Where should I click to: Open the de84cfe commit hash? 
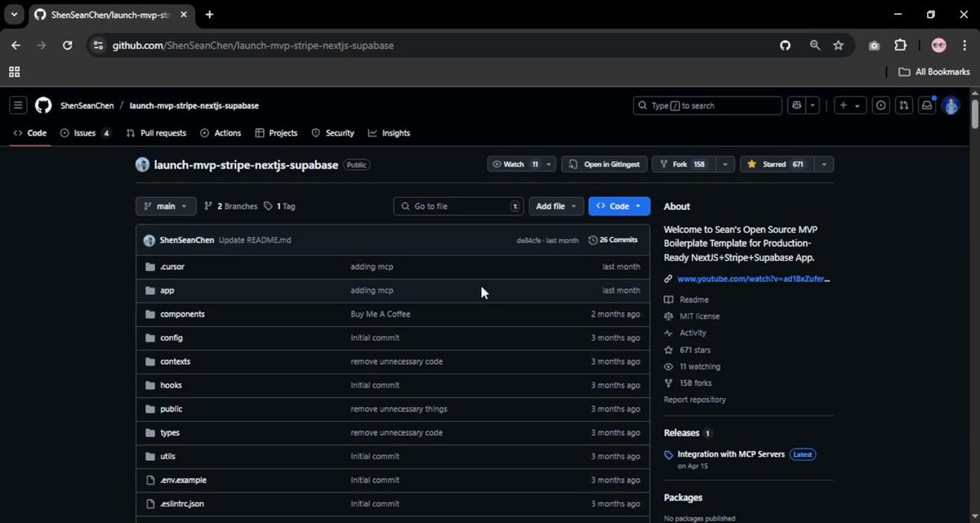click(x=529, y=240)
